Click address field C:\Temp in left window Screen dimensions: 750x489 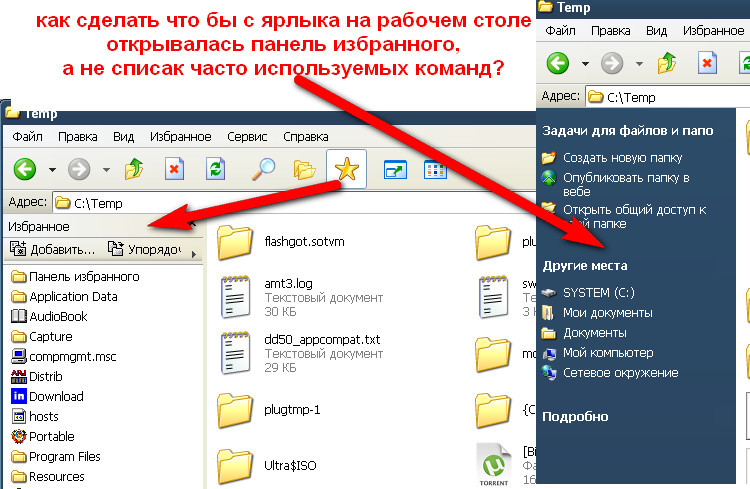(x=294, y=203)
